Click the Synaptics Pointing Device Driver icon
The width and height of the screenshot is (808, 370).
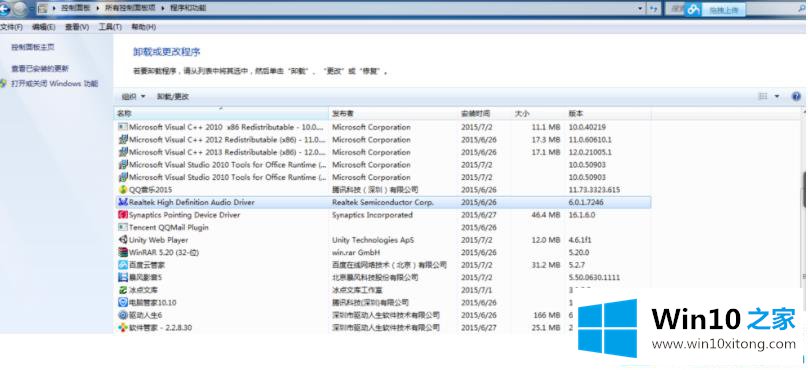pos(123,215)
